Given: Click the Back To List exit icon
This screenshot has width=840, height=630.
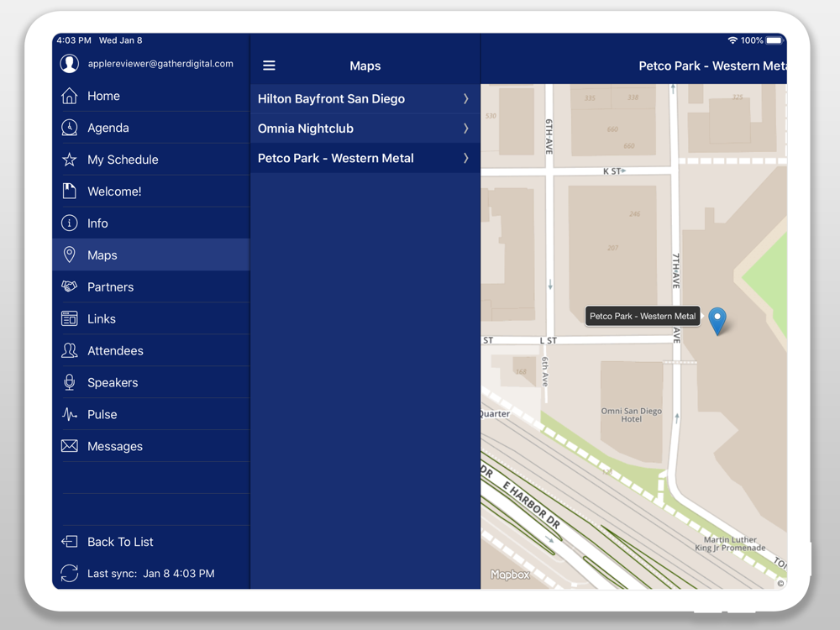Looking at the screenshot, I should click(x=69, y=542).
